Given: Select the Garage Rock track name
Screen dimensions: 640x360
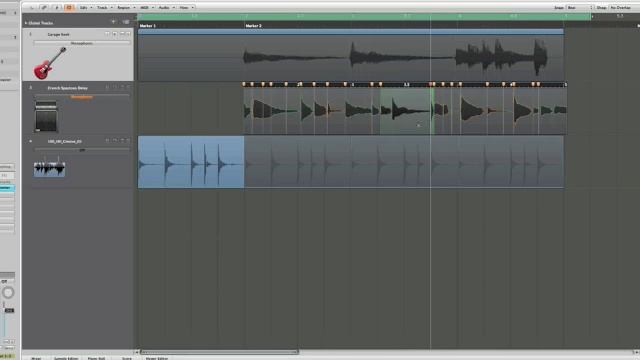Looking at the screenshot, I should tap(58, 35).
